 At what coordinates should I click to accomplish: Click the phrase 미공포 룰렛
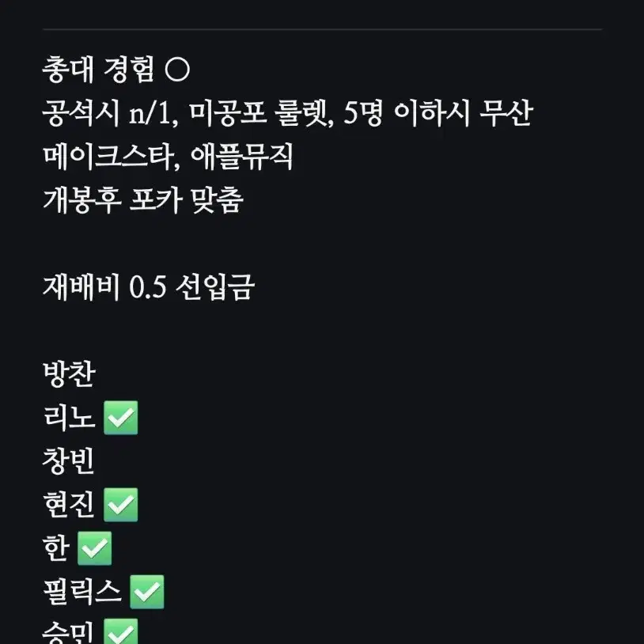pyautogui.click(x=261, y=113)
